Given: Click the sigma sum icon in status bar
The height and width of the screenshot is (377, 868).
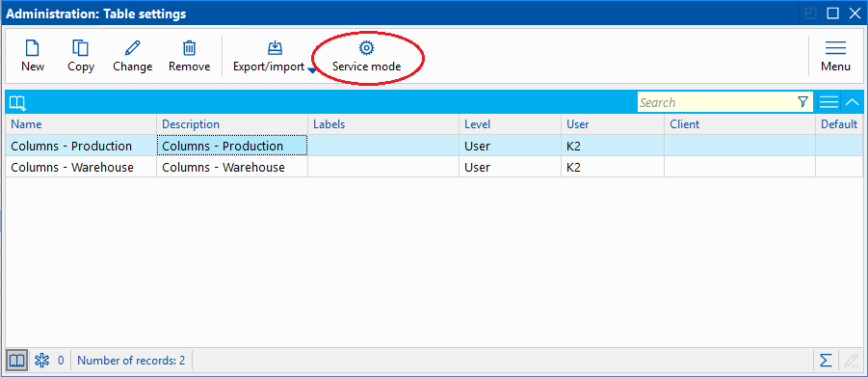Looking at the screenshot, I should 826,361.
